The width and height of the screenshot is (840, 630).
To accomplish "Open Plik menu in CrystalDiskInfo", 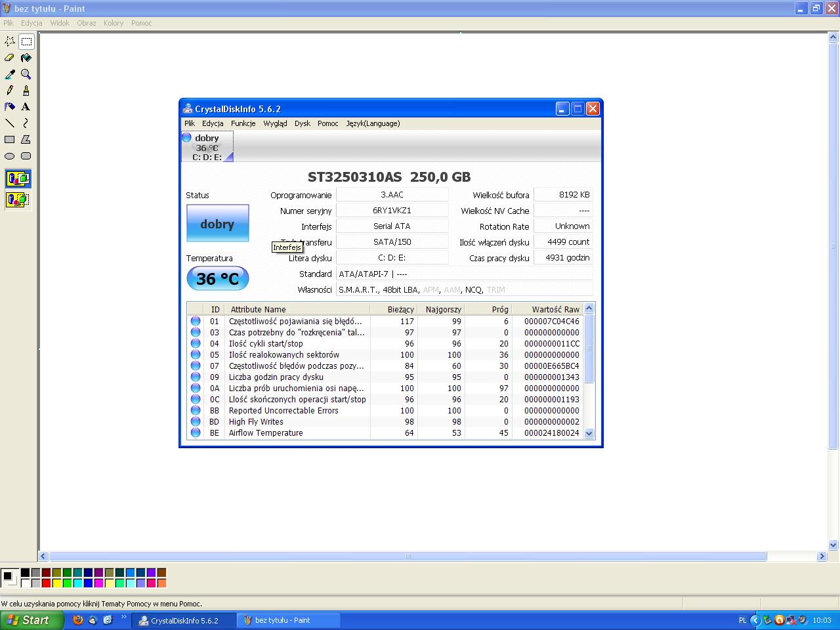I will click(190, 123).
